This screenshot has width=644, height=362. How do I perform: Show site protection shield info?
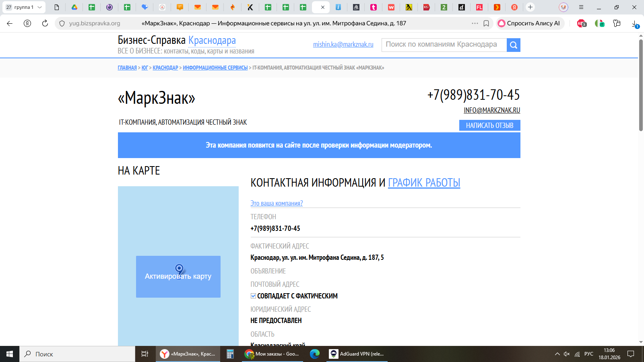tap(62, 23)
